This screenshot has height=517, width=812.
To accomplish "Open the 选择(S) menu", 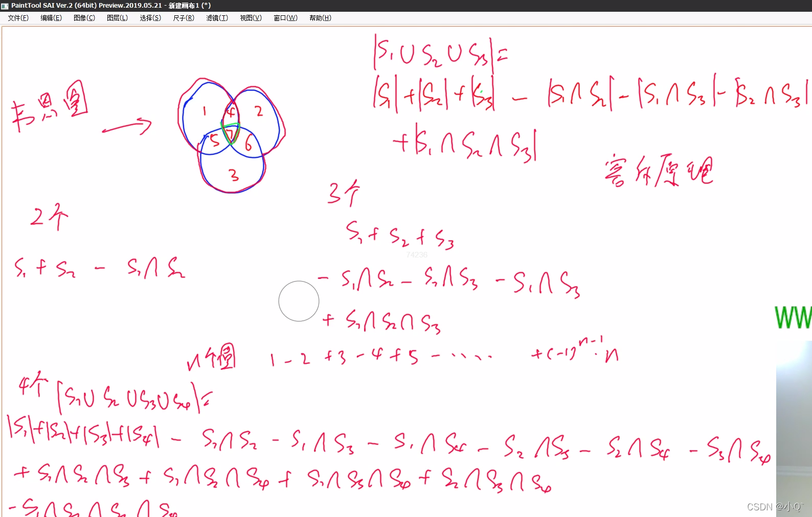I will [150, 18].
